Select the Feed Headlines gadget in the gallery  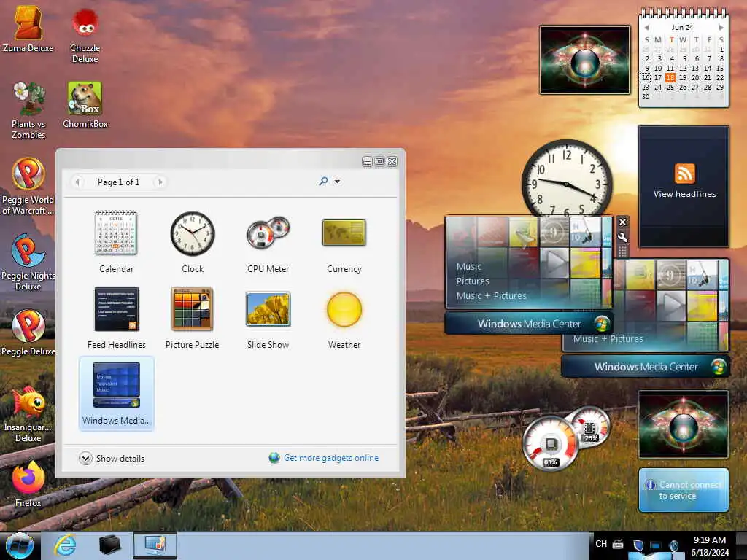pyautogui.click(x=116, y=318)
